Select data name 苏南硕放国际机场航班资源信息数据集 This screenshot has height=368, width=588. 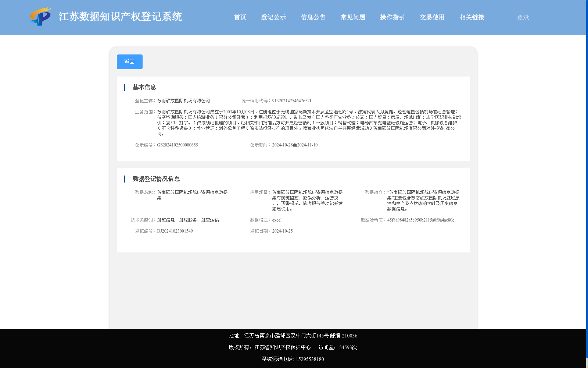(192, 195)
